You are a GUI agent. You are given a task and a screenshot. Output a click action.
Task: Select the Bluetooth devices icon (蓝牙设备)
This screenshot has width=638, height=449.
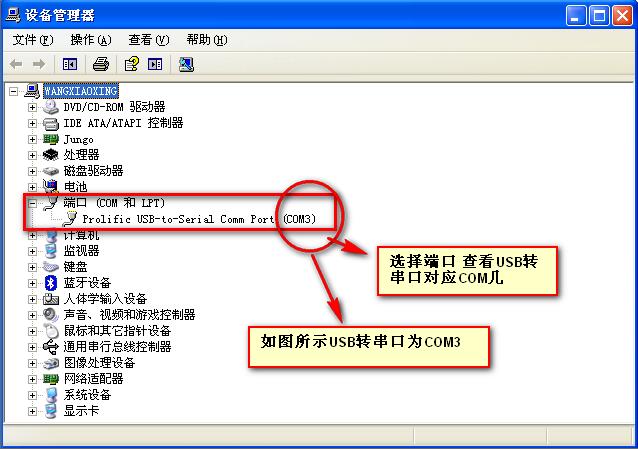click(x=50, y=283)
